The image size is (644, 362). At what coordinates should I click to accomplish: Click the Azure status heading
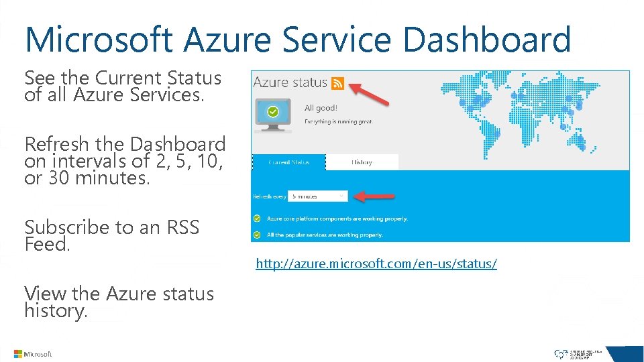pos(290,83)
